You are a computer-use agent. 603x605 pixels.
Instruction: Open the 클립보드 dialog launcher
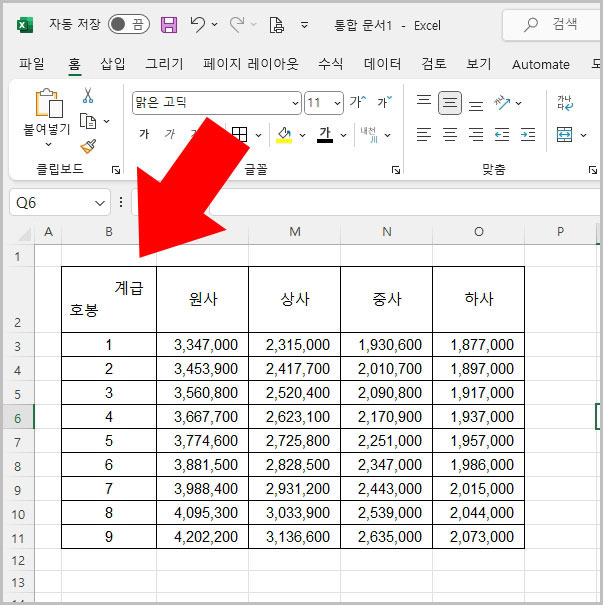[116, 170]
